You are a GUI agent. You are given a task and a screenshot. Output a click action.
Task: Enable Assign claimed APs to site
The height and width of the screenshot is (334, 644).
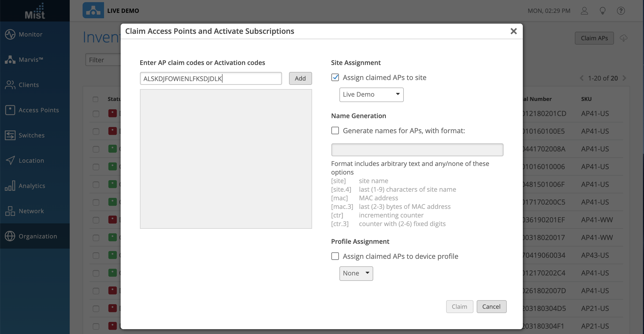click(x=336, y=77)
